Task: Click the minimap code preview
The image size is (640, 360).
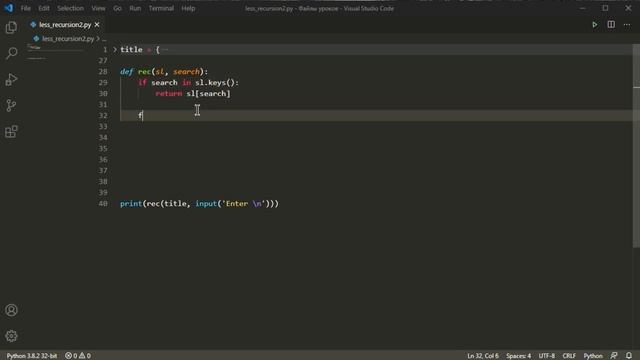Action: (x=55, y=53)
